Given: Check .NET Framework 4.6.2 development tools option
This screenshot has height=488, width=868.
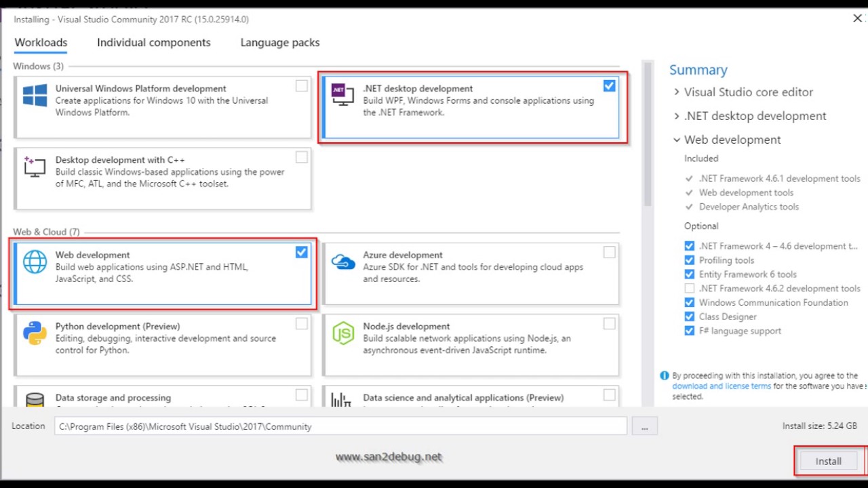Looking at the screenshot, I should [690, 289].
